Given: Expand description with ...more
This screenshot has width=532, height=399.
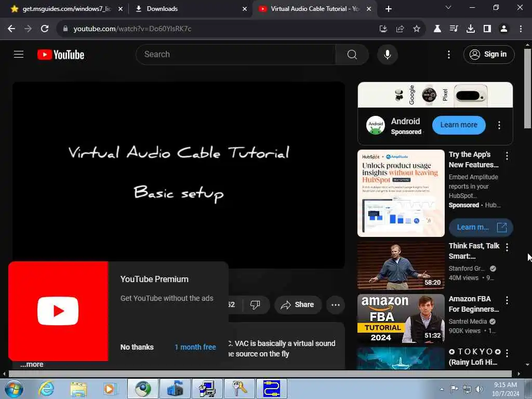Looking at the screenshot, I should click(x=32, y=364).
